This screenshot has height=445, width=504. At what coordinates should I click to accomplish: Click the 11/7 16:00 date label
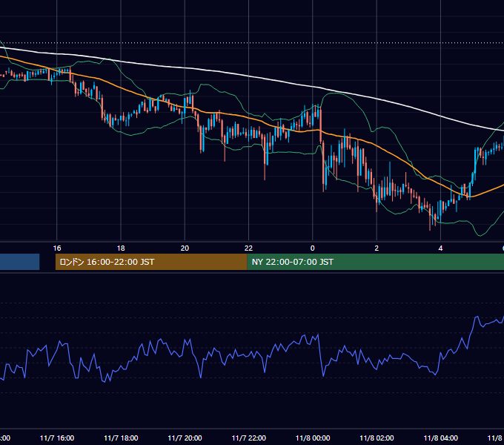[57, 438]
